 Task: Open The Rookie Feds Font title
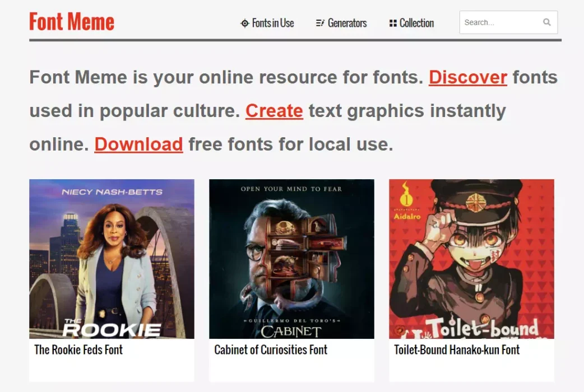click(78, 350)
